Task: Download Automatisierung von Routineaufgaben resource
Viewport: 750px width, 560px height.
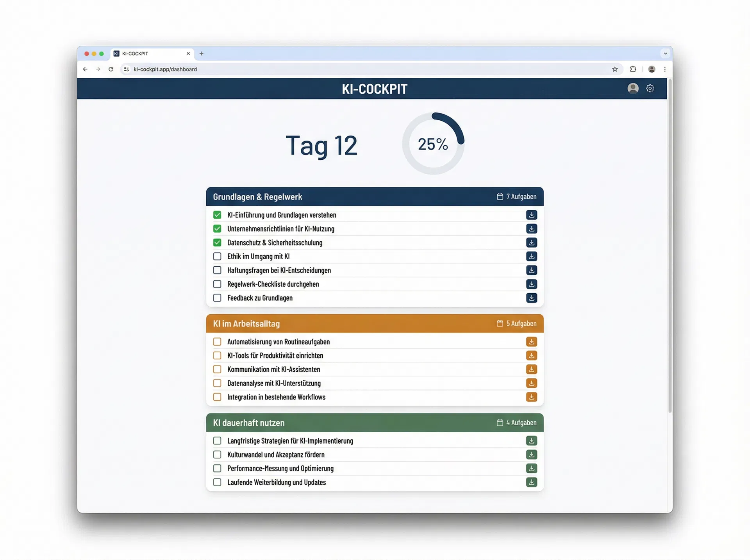Action: [531, 342]
